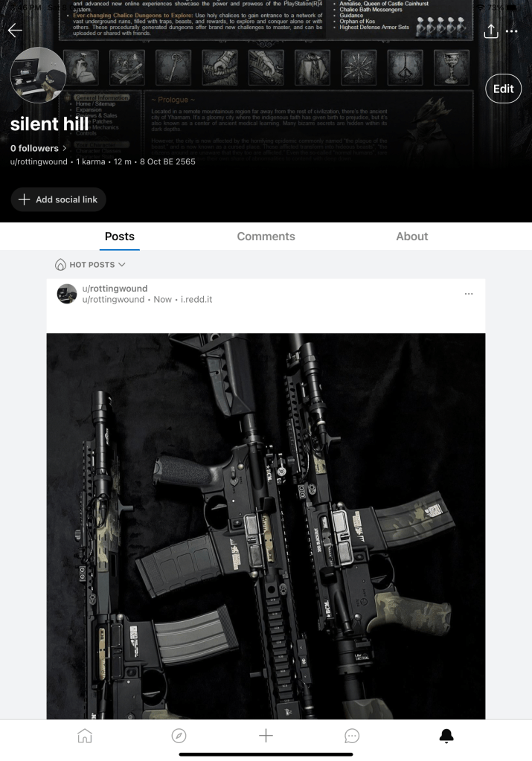
Task: Open the u/rottingwound post author link
Action: coord(115,289)
